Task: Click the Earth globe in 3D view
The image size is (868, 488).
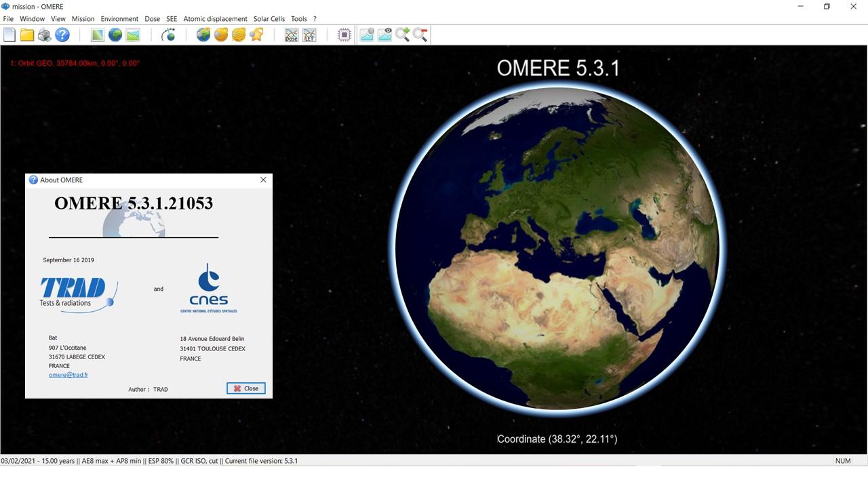Action: [x=556, y=249]
